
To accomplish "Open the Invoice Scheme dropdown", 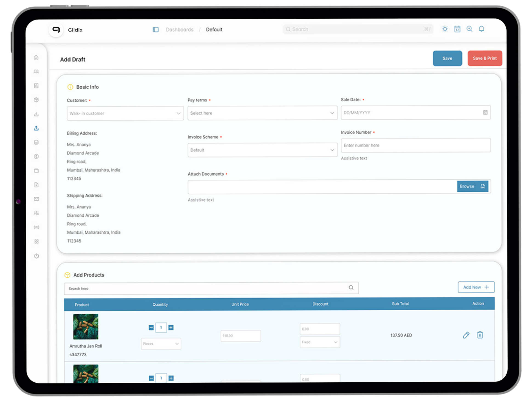I will (x=262, y=150).
